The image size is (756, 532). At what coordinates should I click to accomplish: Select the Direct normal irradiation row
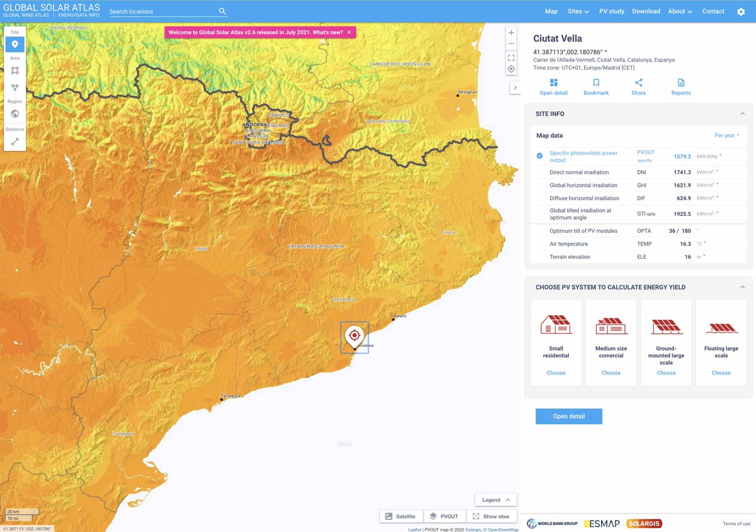[639, 172]
